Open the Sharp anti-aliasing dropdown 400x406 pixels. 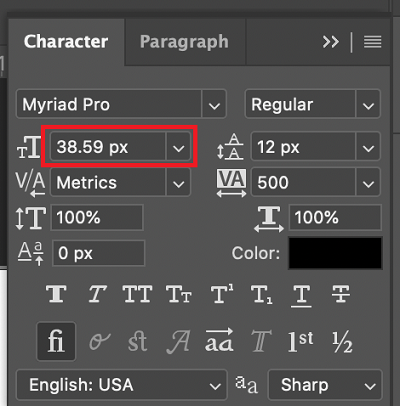tap(325, 385)
